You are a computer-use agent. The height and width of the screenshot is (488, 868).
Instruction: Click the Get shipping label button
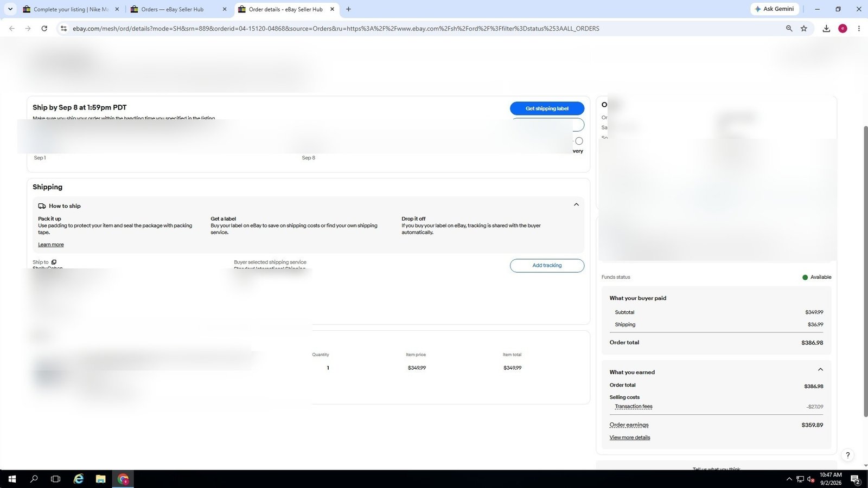[547, 108]
